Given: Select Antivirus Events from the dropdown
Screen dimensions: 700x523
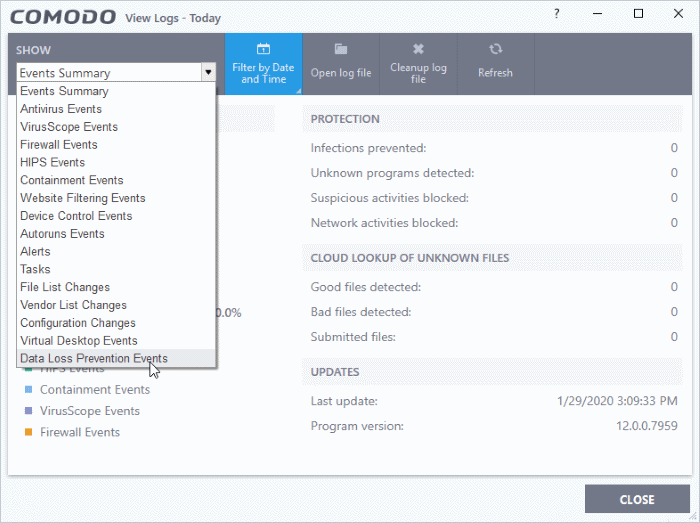Looking at the screenshot, I should point(116,109).
